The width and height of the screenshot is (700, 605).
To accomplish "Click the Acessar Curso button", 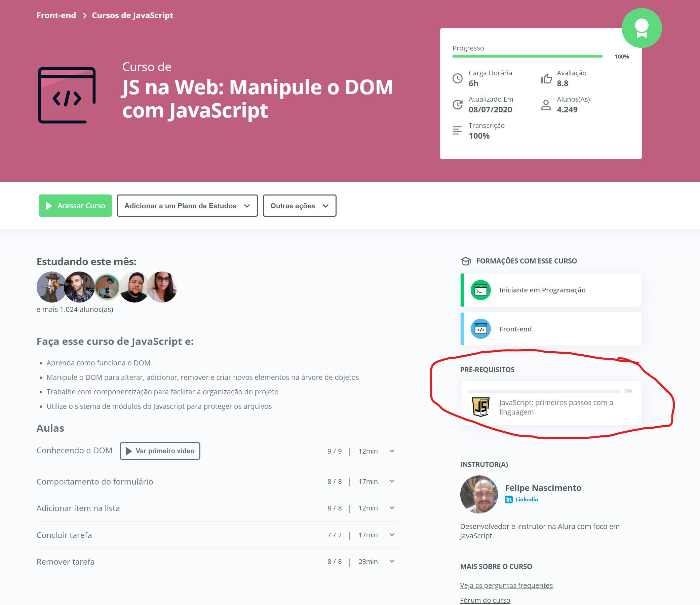I will point(75,206).
